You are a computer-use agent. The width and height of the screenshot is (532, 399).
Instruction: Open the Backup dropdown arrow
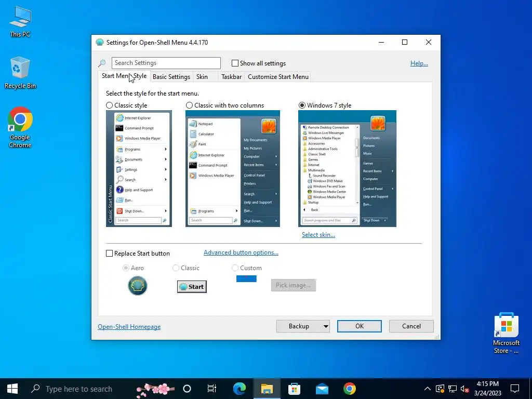326,326
